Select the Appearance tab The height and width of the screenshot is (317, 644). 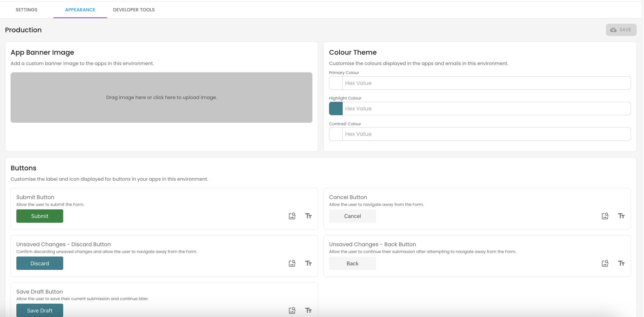pyautogui.click(x=80, y=10)
